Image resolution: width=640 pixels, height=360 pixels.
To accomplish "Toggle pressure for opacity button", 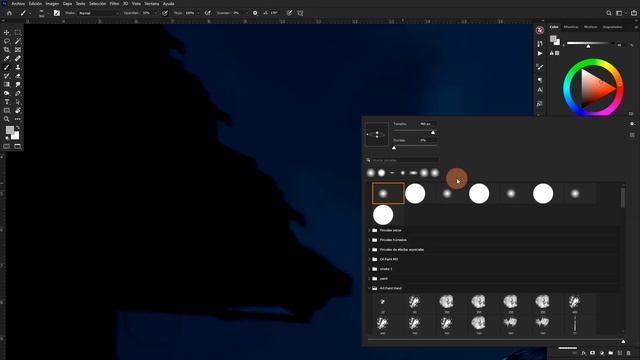I will [165, 13].
